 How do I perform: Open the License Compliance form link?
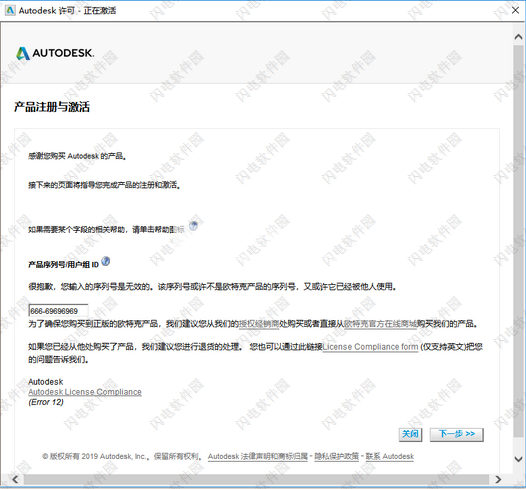click(x=370, y=347)
